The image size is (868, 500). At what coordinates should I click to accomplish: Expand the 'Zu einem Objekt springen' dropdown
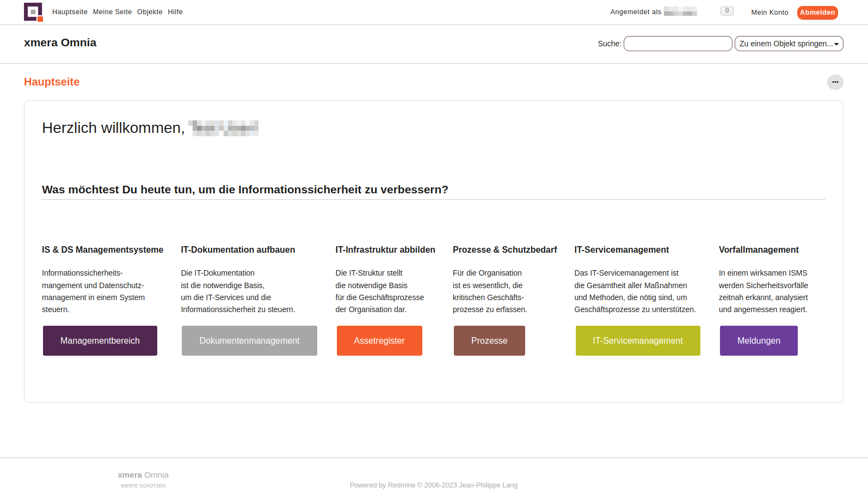coord(789,44)
